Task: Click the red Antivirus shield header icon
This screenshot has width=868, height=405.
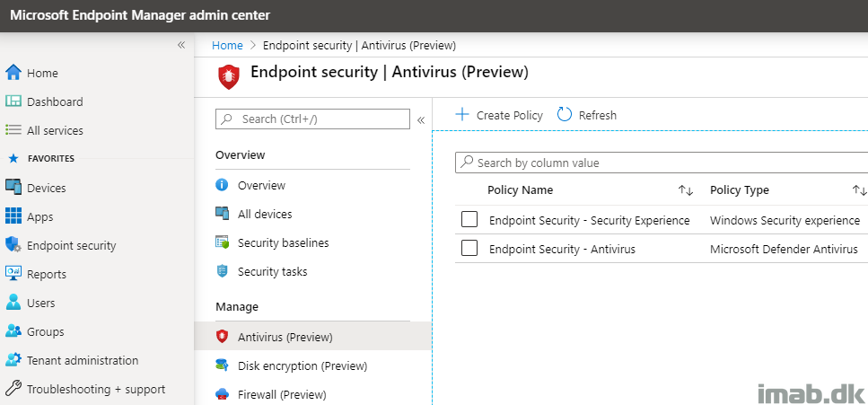Action: [x=229, y=76]
